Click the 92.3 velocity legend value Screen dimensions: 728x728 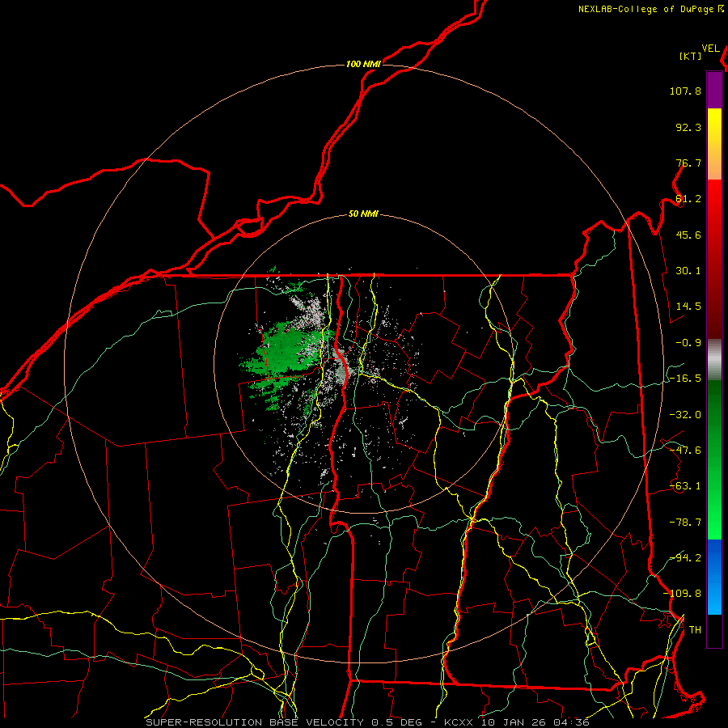688,127
